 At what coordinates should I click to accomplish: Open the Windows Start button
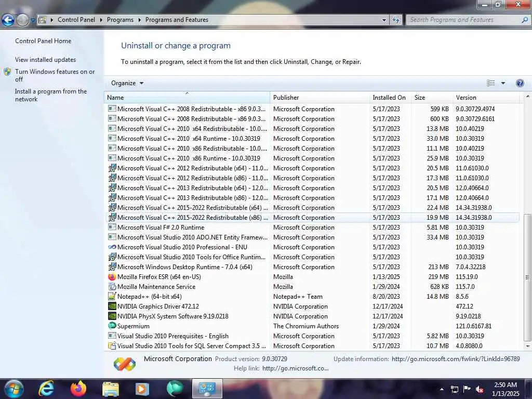tap(14, 389)
